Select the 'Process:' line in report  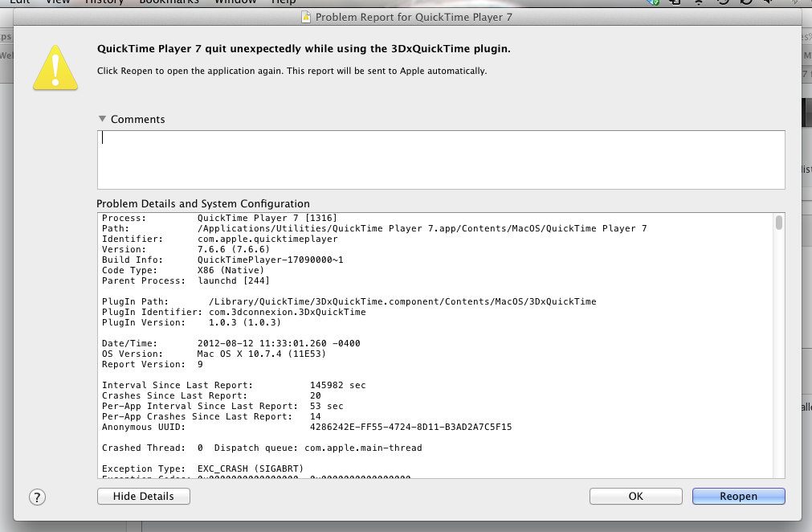click(219, 218)
